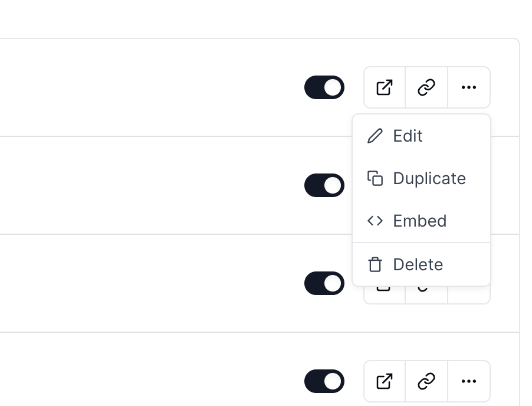Delete the item via the menu
The image size is (532, 406).
(418, 264)
